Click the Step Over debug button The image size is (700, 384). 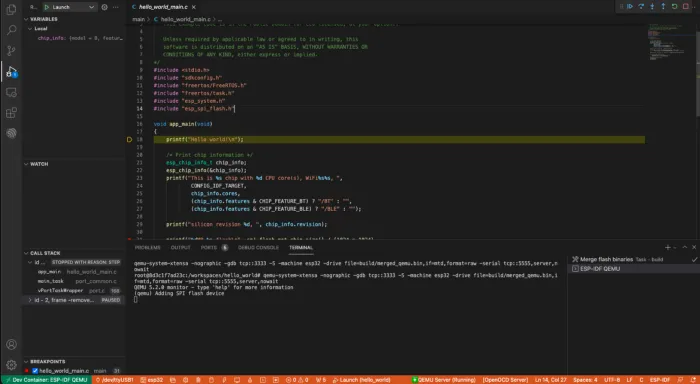click(x=641, y=6)
